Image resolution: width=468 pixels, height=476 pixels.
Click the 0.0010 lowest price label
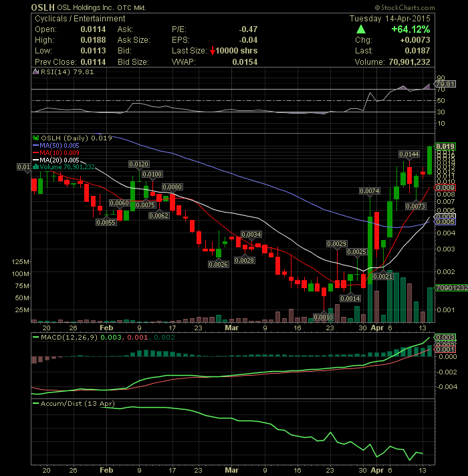tap(324, 318)
